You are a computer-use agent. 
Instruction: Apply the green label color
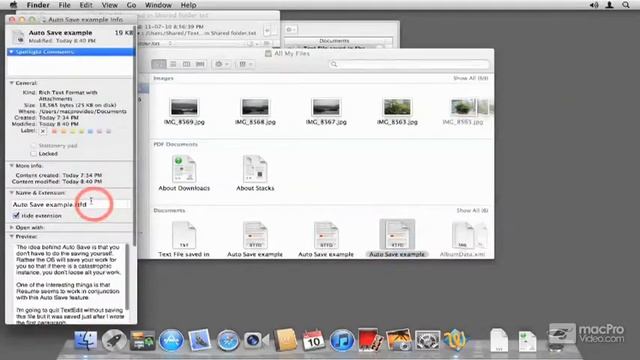[x=81, y=131]
